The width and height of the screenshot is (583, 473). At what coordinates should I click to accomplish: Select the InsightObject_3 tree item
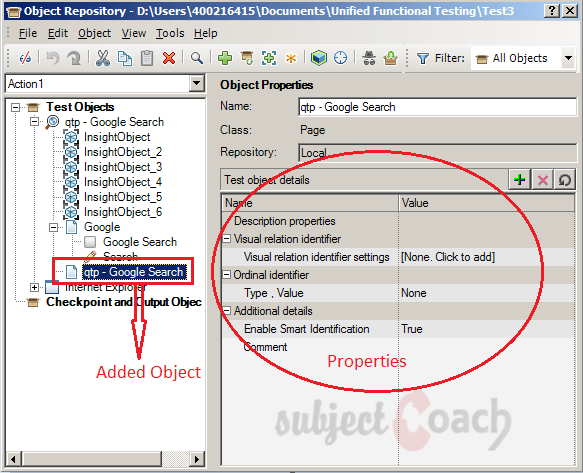pyautogui.click(x=123, y=167)
